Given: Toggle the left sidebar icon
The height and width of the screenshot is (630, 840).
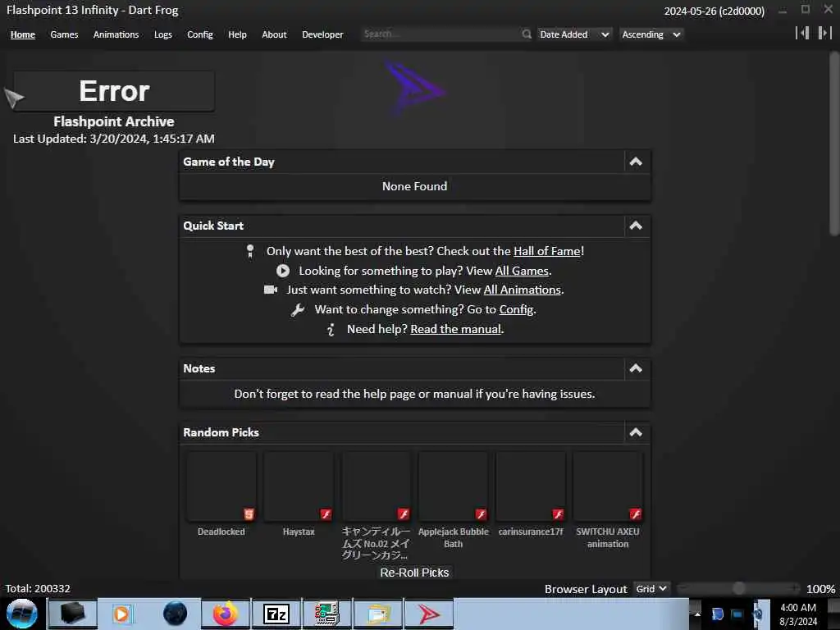Looking at the screenshot, I should (802, 33).
